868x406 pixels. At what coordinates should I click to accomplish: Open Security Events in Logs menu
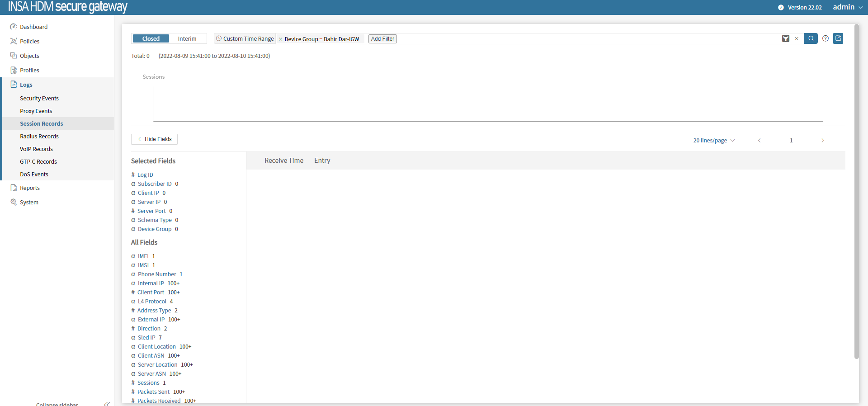click(39, 99)
